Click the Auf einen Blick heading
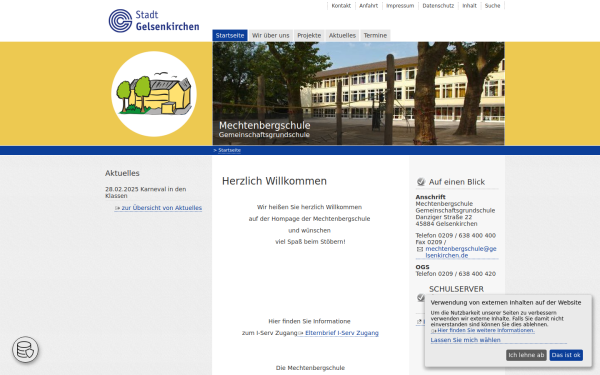Viewport: 600px width, 375px height. point(457,182)
